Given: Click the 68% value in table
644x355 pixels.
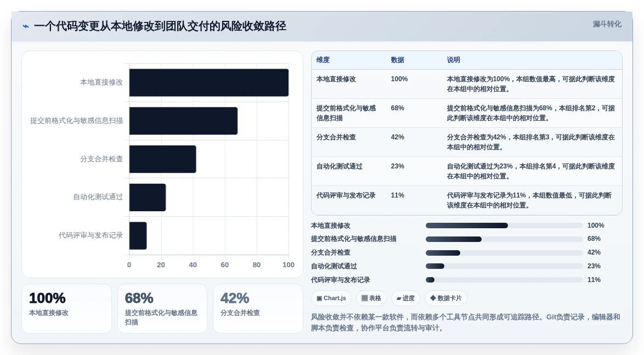Looking at the screenshot, I should click(x=398, y=108).
